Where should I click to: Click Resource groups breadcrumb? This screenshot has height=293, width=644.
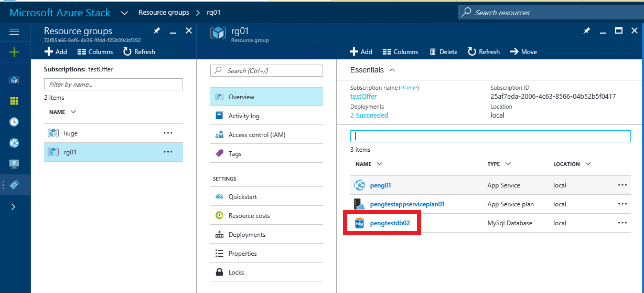coord(164,13)
